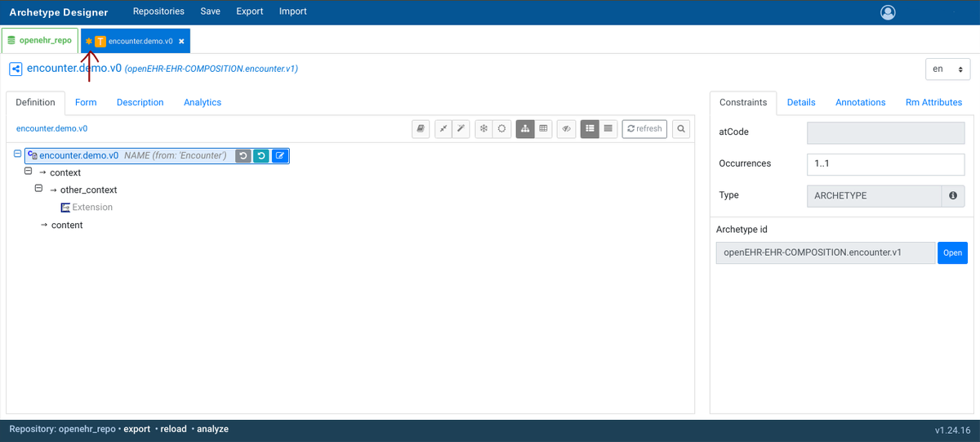Image resolution: width=980 pixels, height=442 pixels.
Task: Click the snowflake icon in the toolbar
Action: tap(483, 129)
